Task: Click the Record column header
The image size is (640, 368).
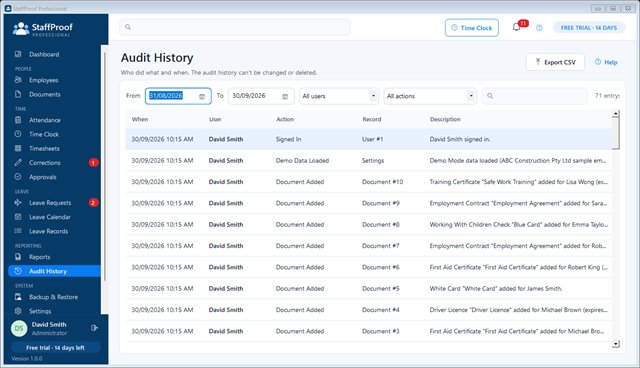Action: (372, 119)
